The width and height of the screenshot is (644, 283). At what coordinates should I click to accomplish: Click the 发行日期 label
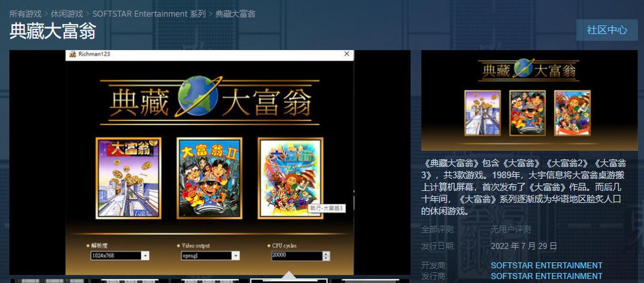438,246
